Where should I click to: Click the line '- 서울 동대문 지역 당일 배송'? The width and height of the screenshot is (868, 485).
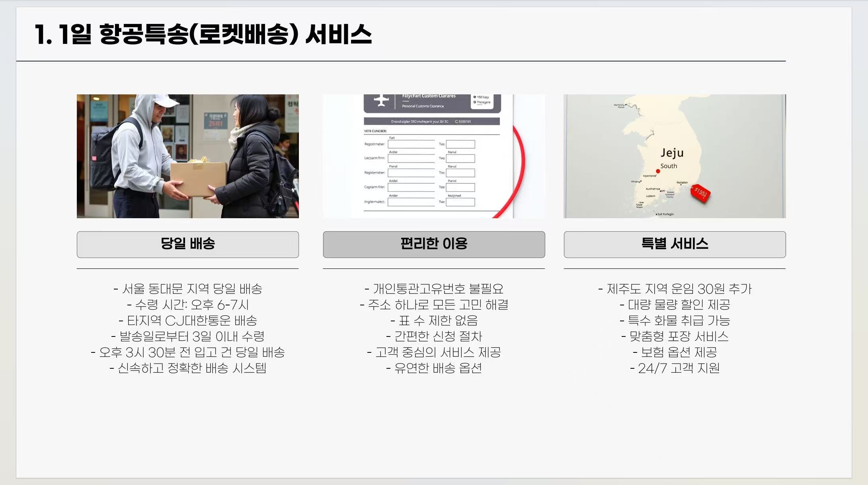click(188, 289)
